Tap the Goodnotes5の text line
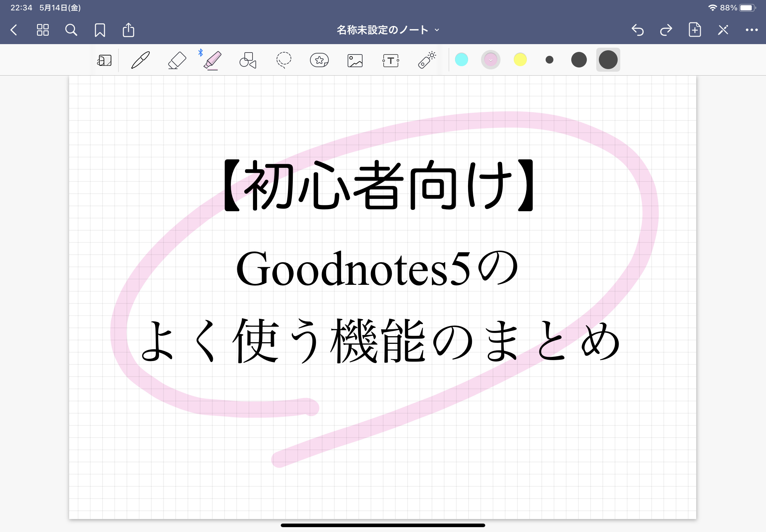The width and height of the screenshot is (766, 532). [377, 269]
